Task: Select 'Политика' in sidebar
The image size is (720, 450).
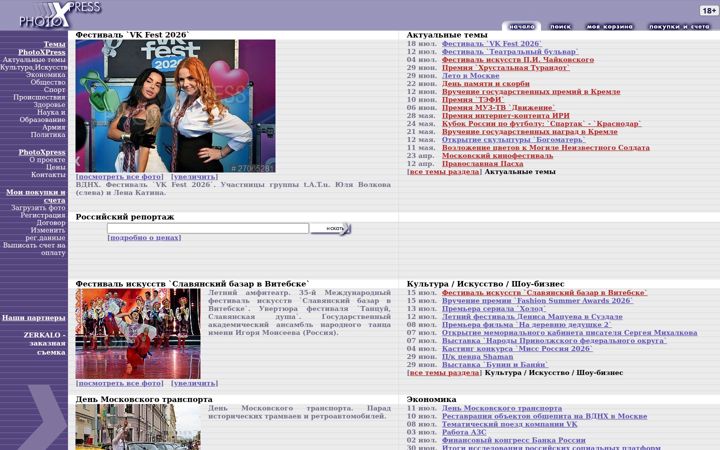Action: (48, 135)
